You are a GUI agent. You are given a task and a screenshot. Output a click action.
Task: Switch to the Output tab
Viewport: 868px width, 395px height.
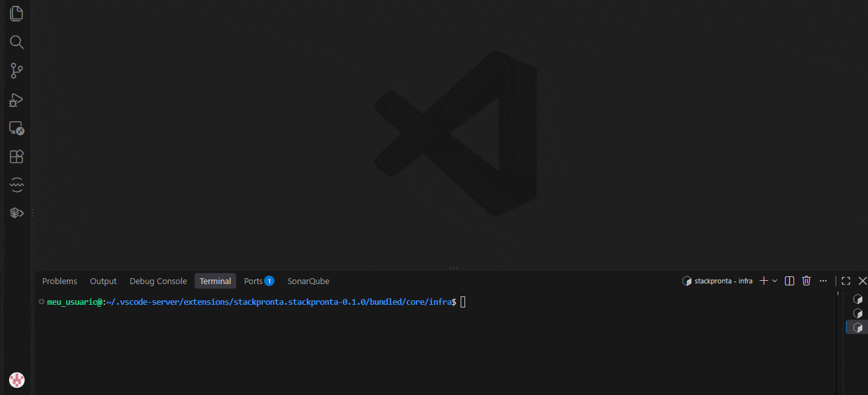(103, 281)
